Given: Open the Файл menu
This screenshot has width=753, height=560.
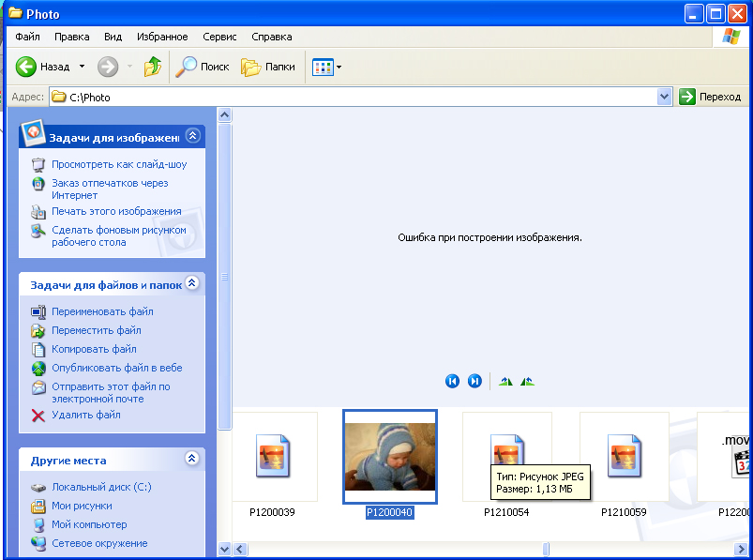Looking at the screenshot, I should pos(27,37).
